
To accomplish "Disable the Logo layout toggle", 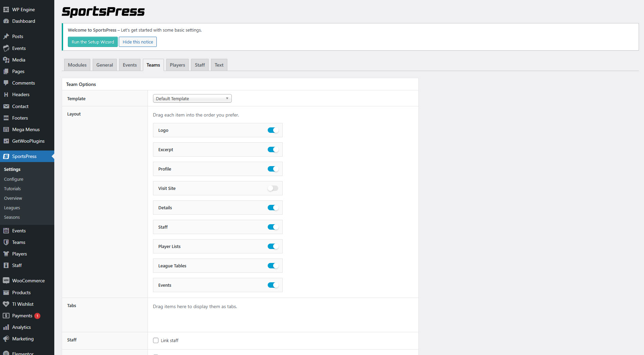I will tap(273, 130).
